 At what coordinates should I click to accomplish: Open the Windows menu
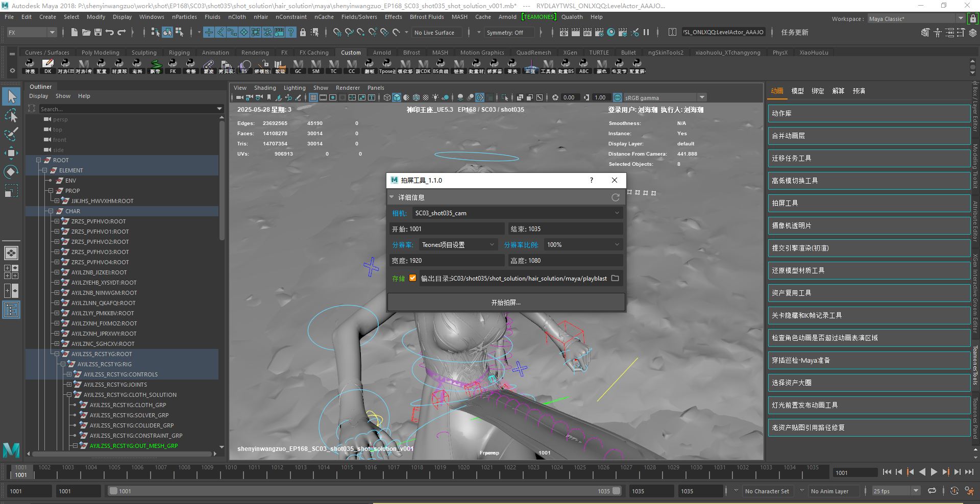[152, 17]
